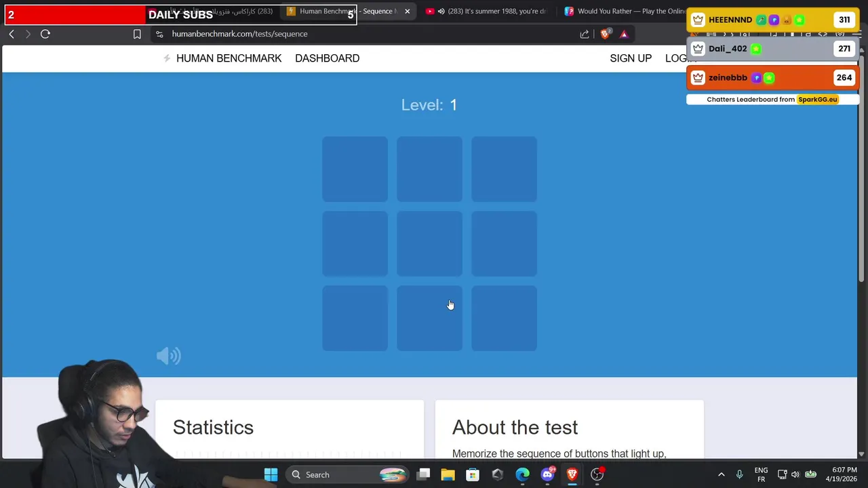Open Task View from the taskbar
868x488 pixels.
pos(424,474)
